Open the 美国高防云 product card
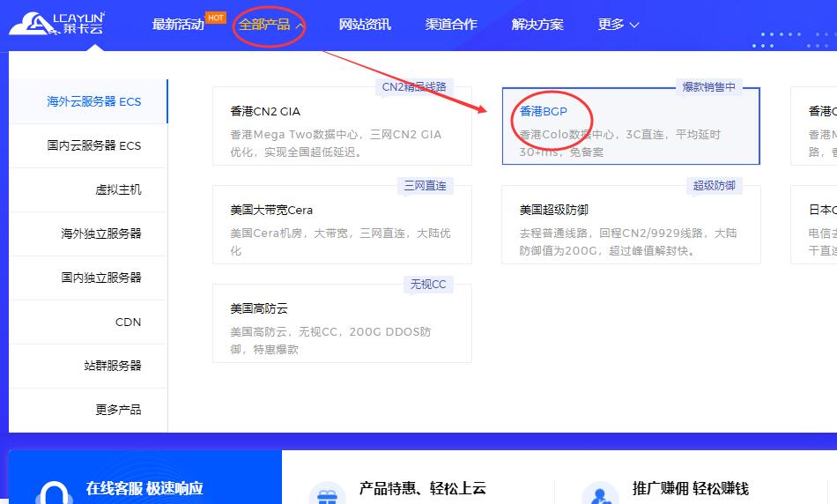The width and height of the screenshot is (837, 504). coord(342,323)
